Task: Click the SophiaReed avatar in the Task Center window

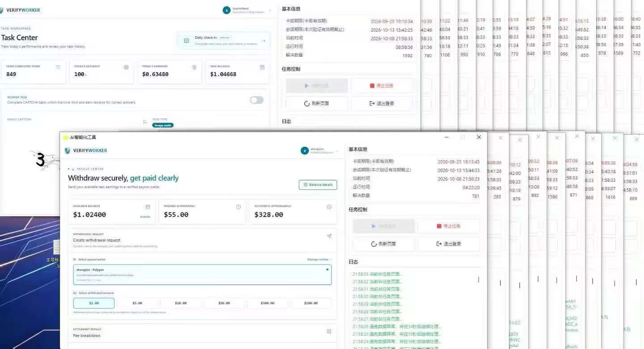Action: tap(227, 10)
